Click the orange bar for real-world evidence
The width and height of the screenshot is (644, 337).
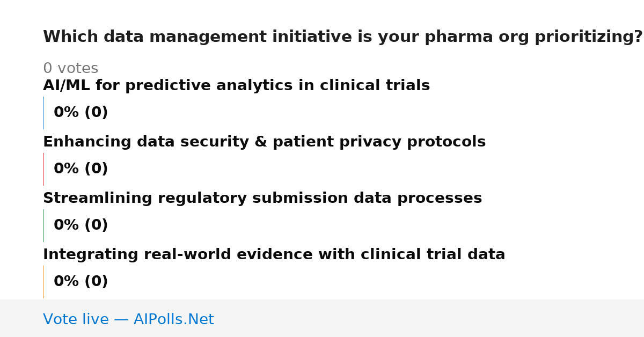pyautogui.click(x=43, y=282)
